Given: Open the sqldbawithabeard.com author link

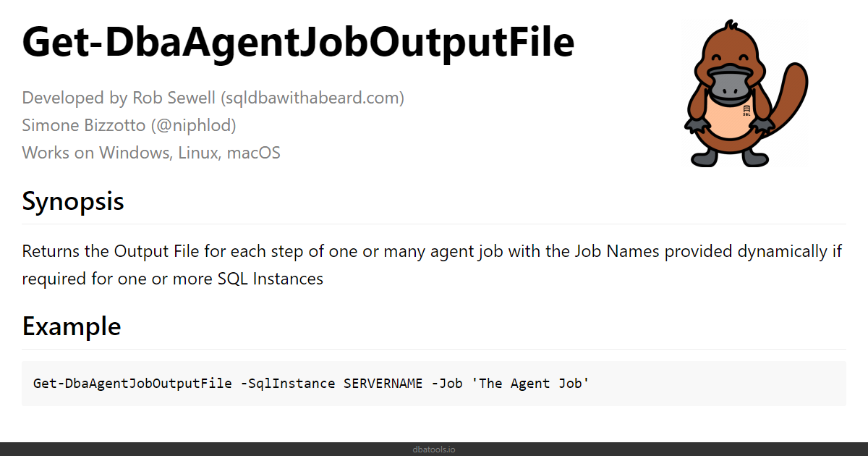Looking at the screenshot, I should pyautogui.click(x=312, y=98).
